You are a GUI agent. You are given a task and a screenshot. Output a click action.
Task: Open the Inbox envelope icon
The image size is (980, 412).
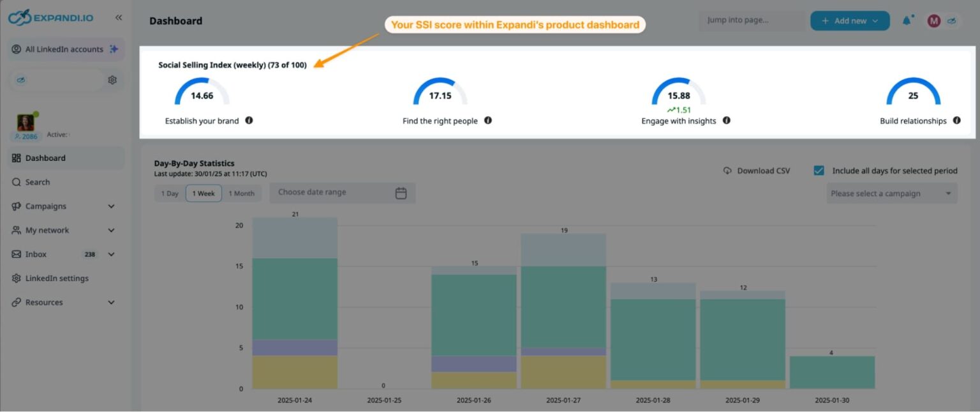[15, 254]
